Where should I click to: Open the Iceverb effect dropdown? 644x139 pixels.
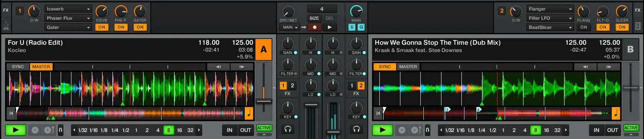tap(68, 9)
